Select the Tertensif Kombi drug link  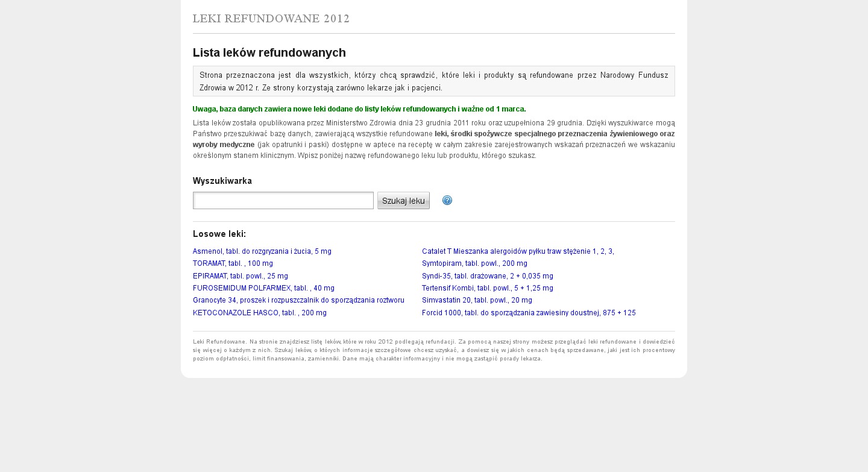(487, 288)
